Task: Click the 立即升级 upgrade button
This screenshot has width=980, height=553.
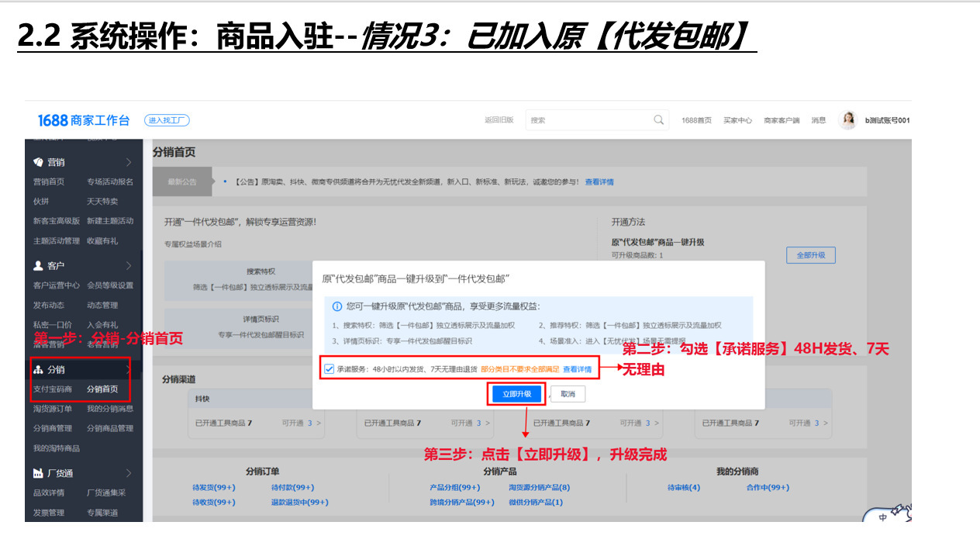Action: click(x=517, y=394)
